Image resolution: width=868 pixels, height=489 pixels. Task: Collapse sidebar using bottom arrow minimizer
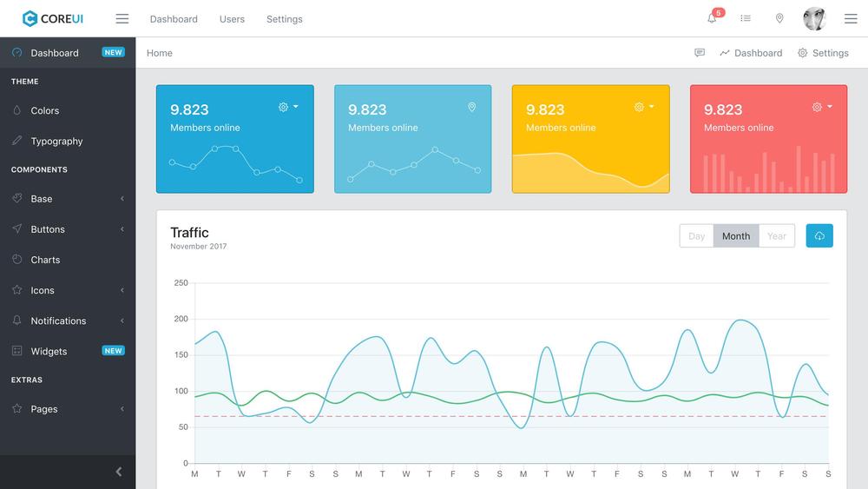pyautogui.click(x=119, y=472)
